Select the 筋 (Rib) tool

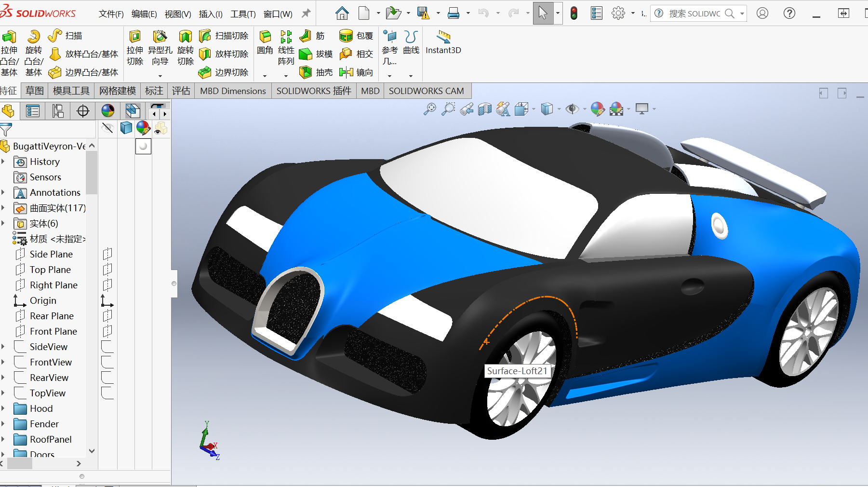[x=312, y=36]
